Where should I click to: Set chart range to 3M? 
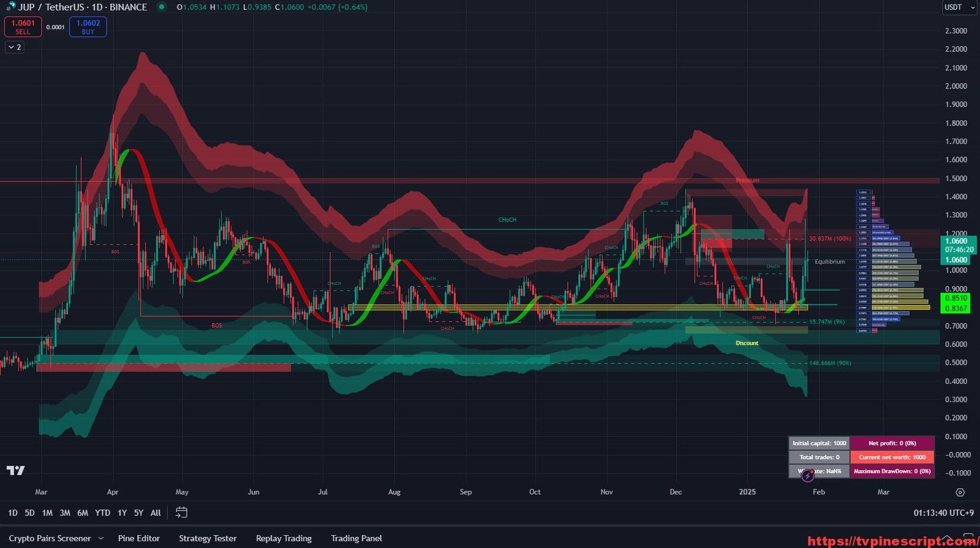tap(65, 512)
